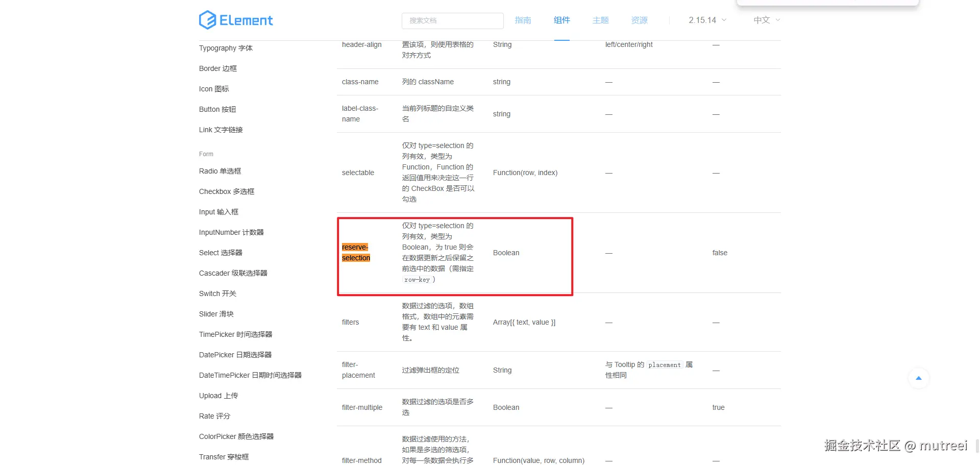980x465 pixels.
Task: Click the Function(row, index) type cell
Action: (525, 173)
